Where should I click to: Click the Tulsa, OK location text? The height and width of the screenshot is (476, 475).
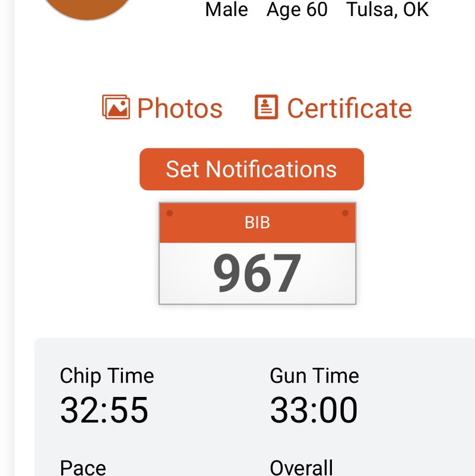[387, 10]
